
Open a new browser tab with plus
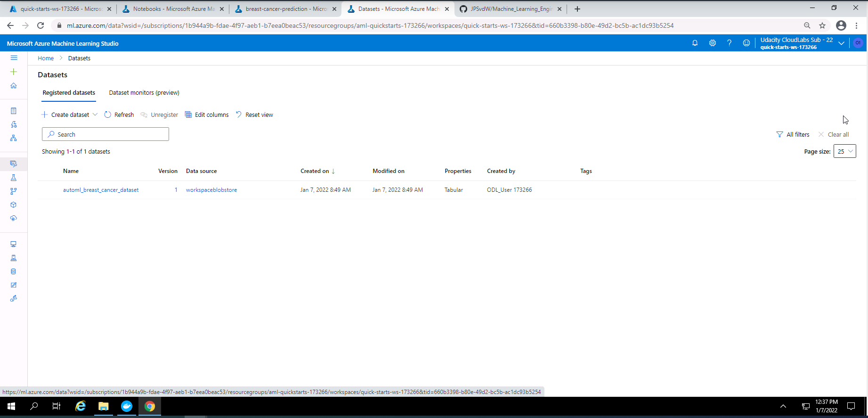577,9
